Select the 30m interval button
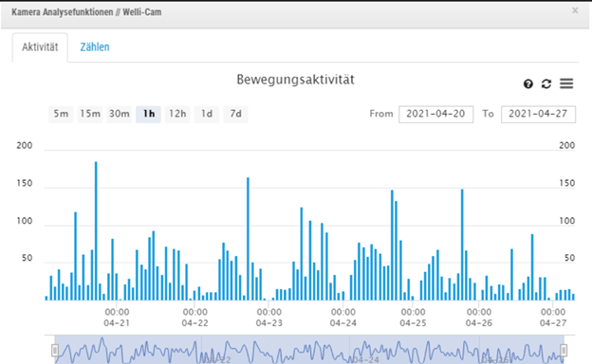Viewport: 592px width, 364px height. click(x=119, y=114)
